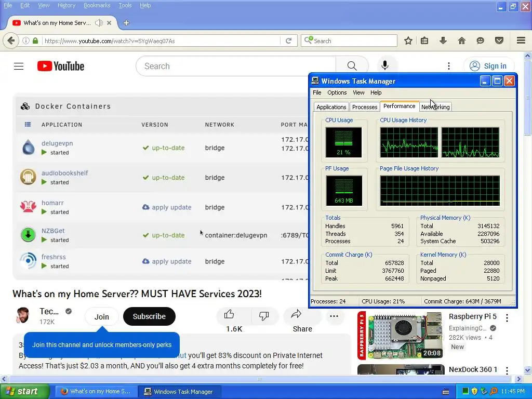The width and height of the screenshot is (532, 399).
Task: Open the browser Bookmarks menu
Action: point(97,5)
